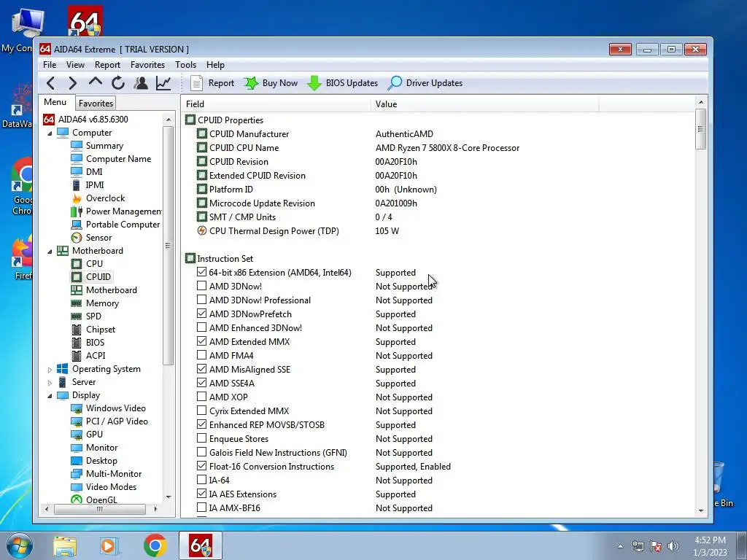Toggle the Float-16 Conversion Instructions checkbox

pos(201,466)
